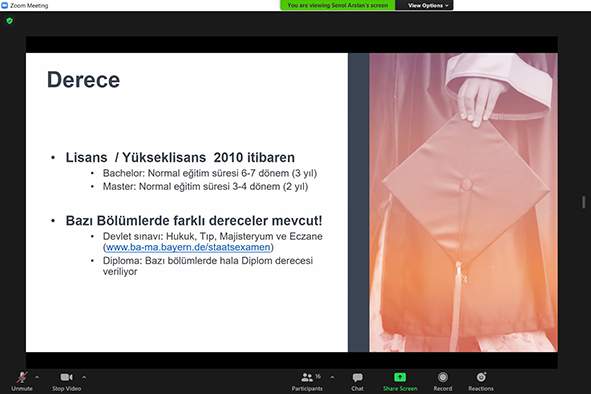This screenshot has height=394, width=591.
Task: Open video options arrow next to Stop Video
Action: 84,377
